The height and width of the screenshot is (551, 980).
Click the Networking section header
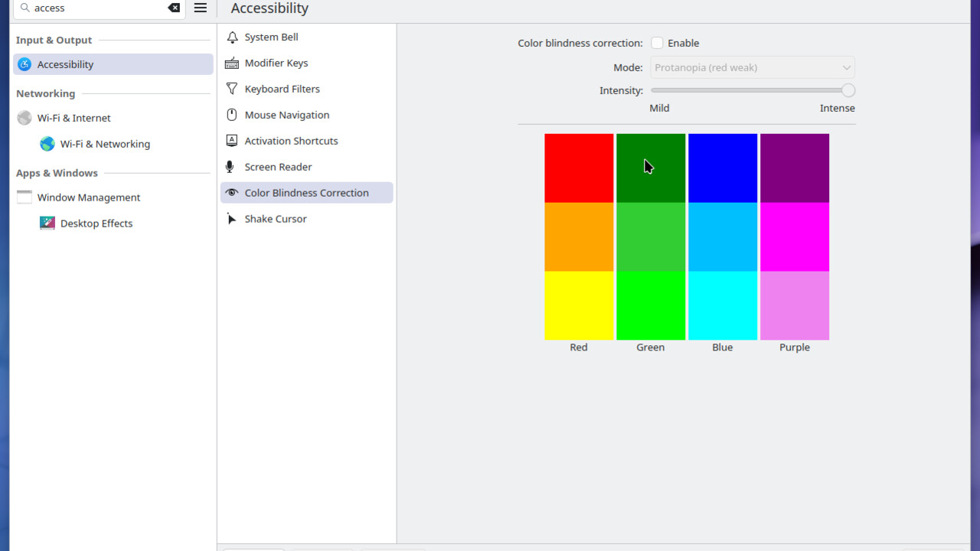pos(46,93)
